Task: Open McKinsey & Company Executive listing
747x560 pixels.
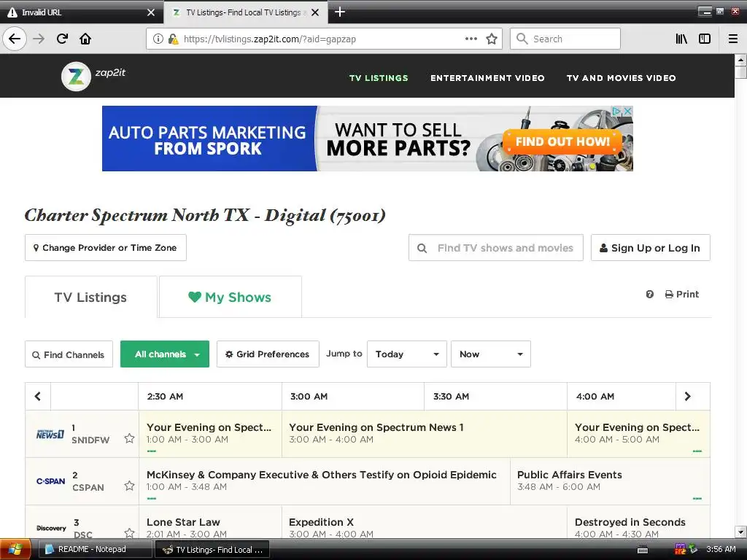Action: 325,481
